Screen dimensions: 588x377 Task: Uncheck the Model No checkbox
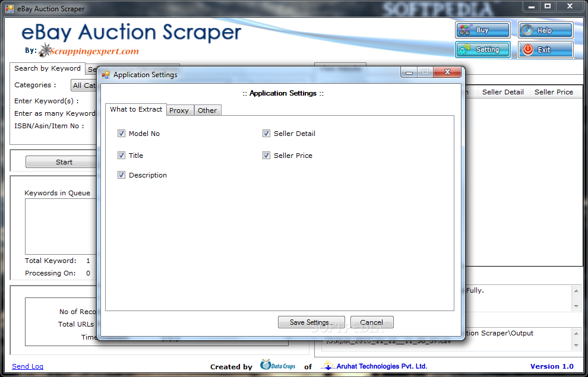121,134
